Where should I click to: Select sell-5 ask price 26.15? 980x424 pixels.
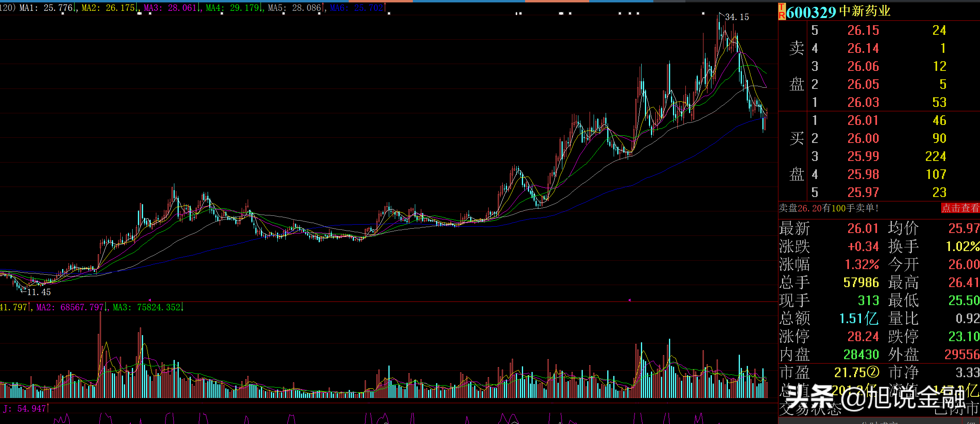(x=863, y=30)
